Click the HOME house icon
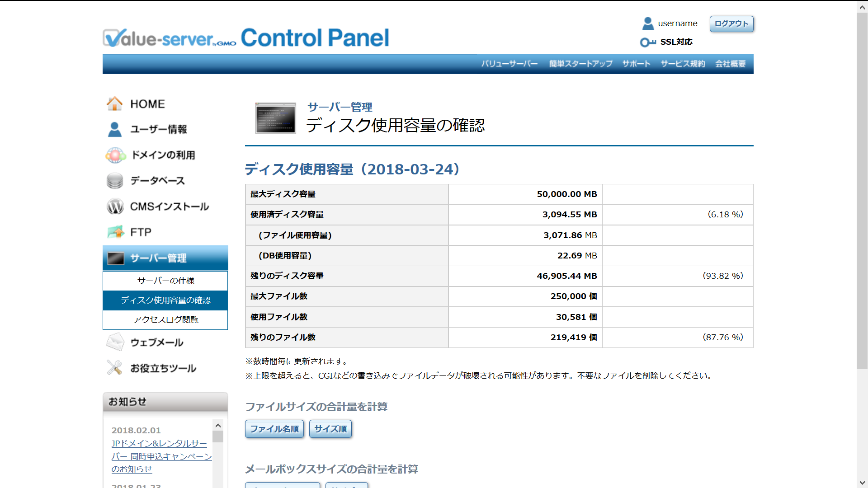Screen dimensions: 868x488 tap(114, 103)
